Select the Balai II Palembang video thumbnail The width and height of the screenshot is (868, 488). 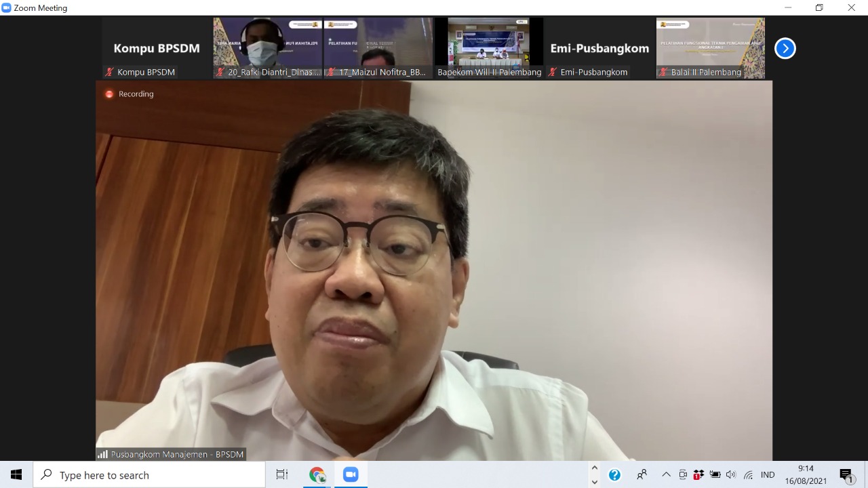[x=710, y=48]
